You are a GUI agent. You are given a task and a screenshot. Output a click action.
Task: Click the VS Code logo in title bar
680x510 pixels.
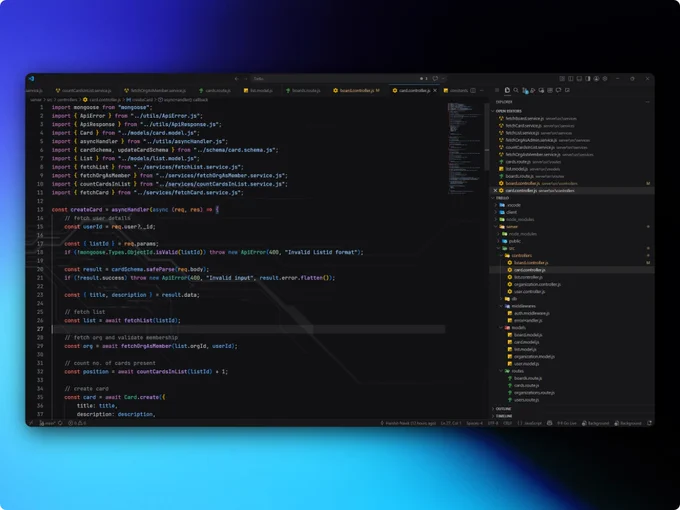(31, 78)
